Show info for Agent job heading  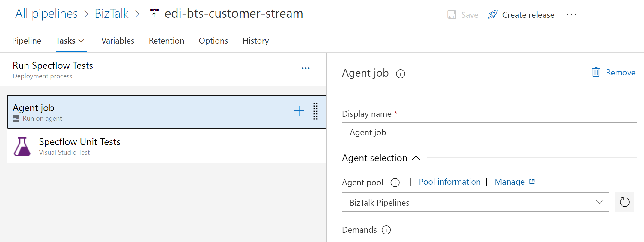[x=401, y=74]
